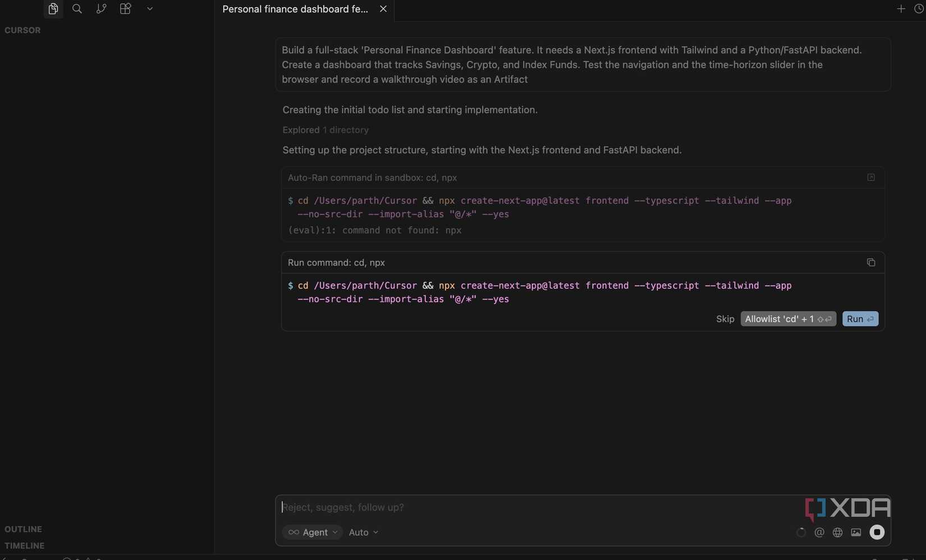This screenshot has height=560, width=926.
Task: Check context usage indicator ring icon
Action: (x=801, y=533)
